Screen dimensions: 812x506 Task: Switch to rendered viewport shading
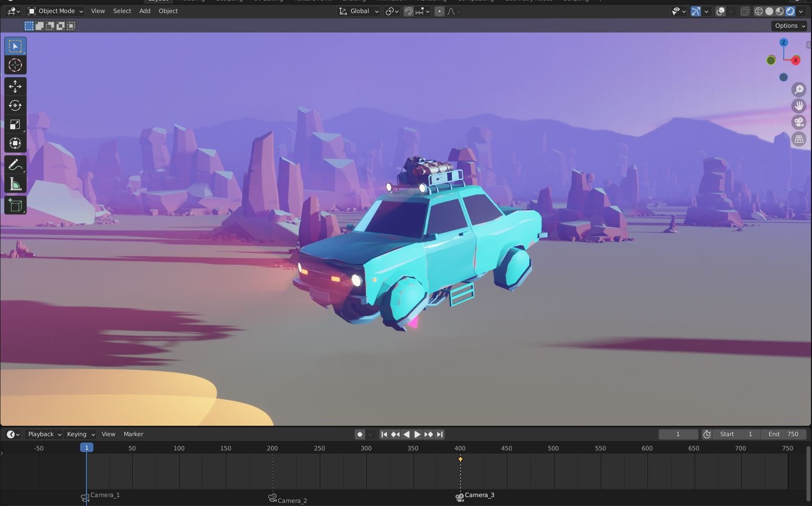pyautogui.click(x=790, y=11)
